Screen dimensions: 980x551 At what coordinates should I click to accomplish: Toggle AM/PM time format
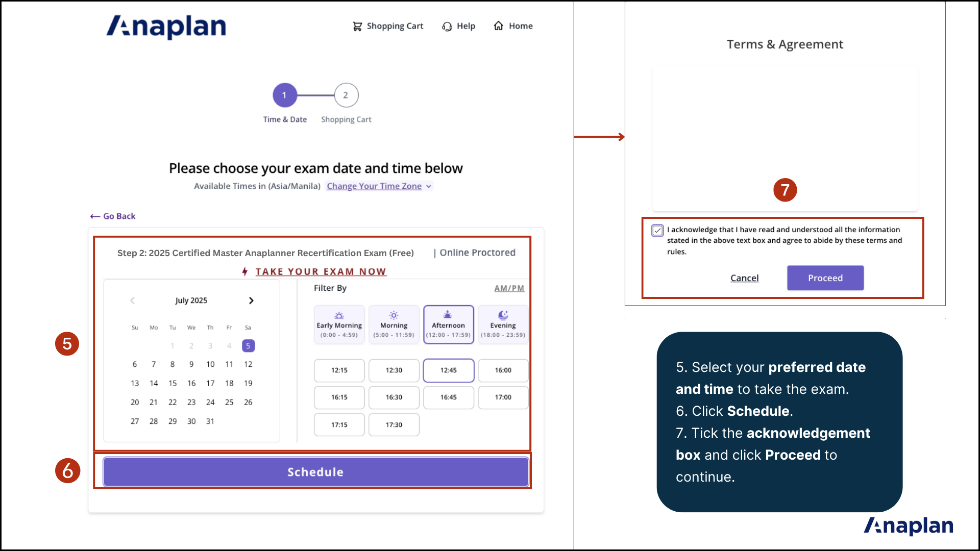509,288
